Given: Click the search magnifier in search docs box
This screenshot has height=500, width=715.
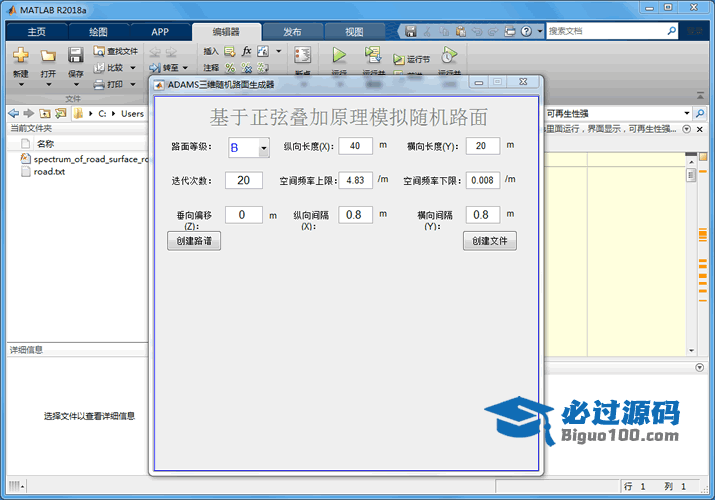Looking at the screenshot, I should [671, 31].
